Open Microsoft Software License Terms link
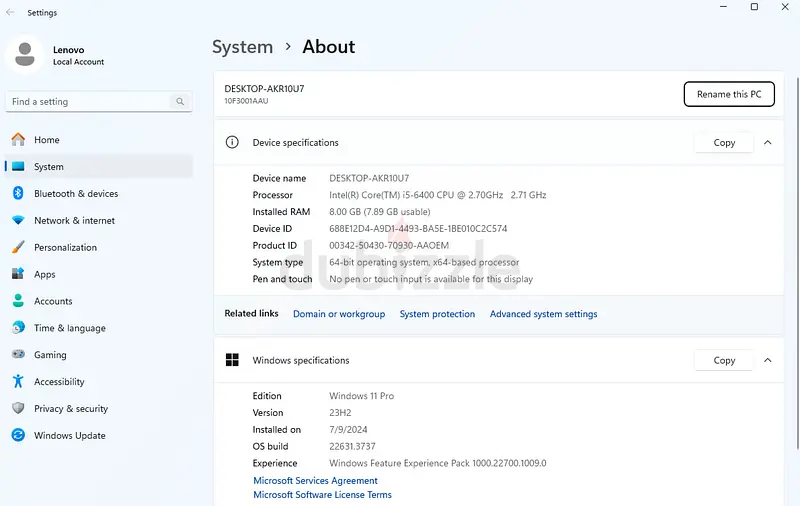Screen dimensions: 800x506 tap(322, 495)
